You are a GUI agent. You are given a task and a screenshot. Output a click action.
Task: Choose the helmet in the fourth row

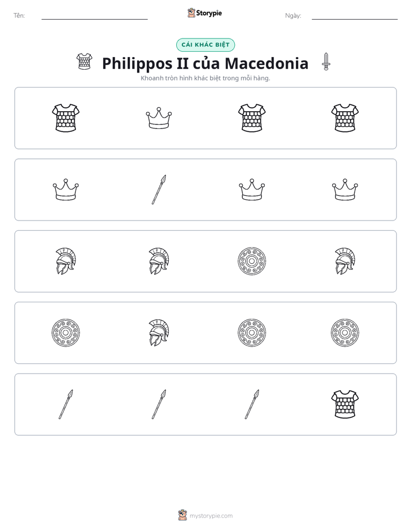[x=159, y=333]
